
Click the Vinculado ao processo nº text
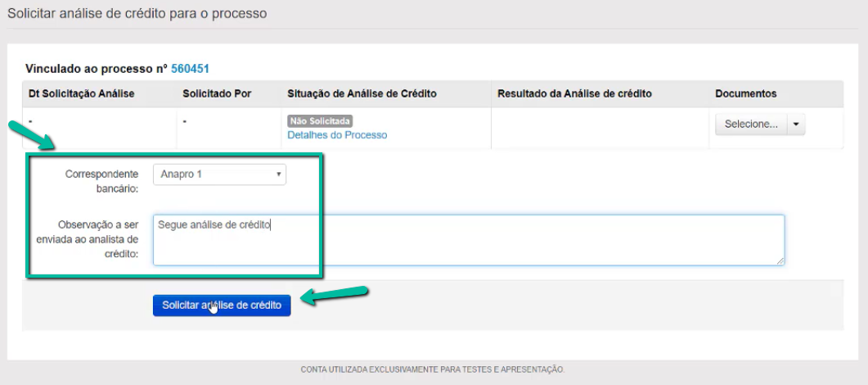(97, 69)
